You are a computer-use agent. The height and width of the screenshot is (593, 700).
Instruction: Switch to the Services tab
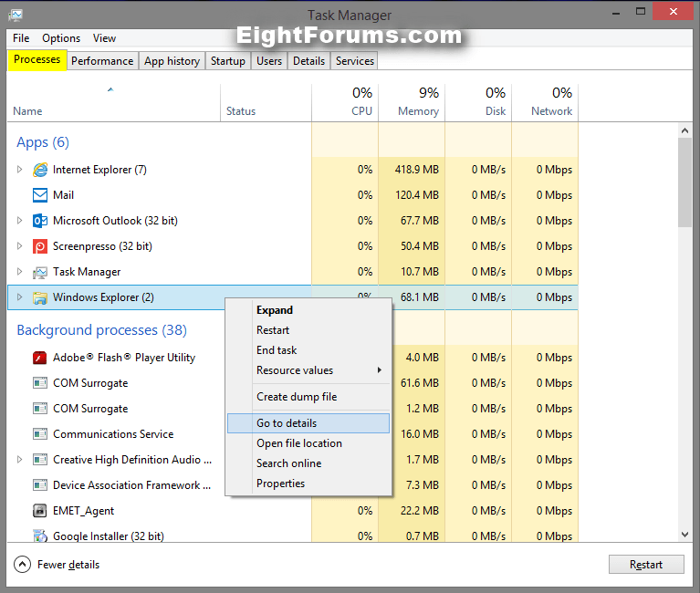355,61
